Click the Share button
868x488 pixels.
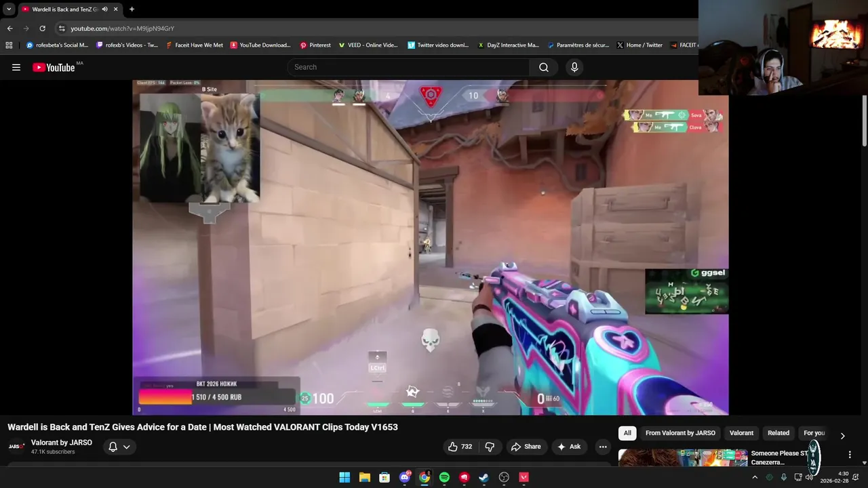[526, 447]
